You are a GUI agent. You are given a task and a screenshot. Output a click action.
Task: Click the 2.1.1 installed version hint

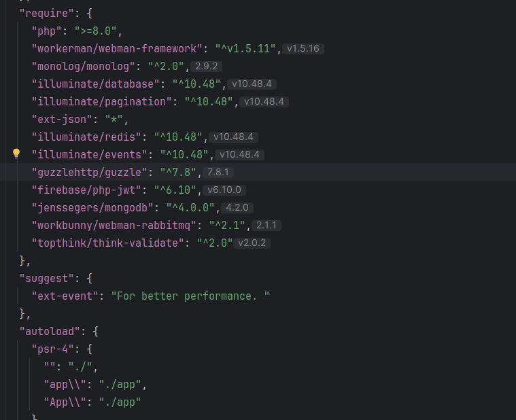(266, 226)
